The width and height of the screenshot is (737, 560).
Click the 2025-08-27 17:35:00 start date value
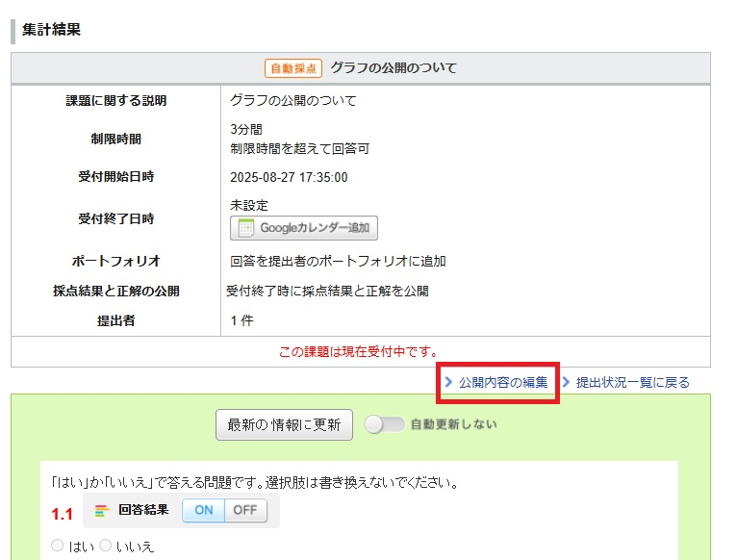click(289, 177)
